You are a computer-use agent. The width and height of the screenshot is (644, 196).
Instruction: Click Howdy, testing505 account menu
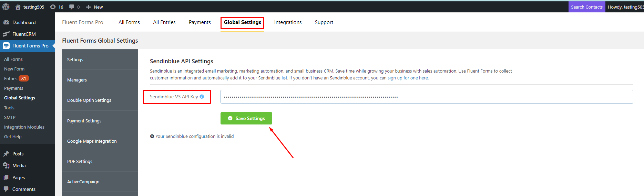pos(626,7)
